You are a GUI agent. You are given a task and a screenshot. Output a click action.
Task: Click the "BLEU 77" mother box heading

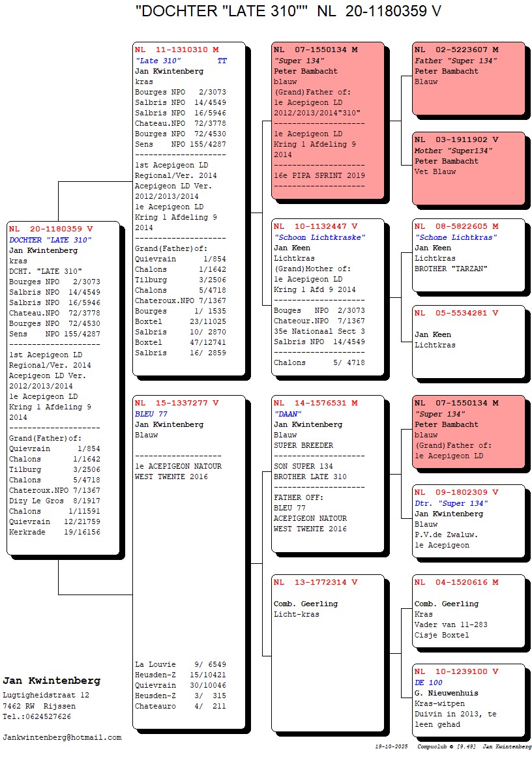151,414
